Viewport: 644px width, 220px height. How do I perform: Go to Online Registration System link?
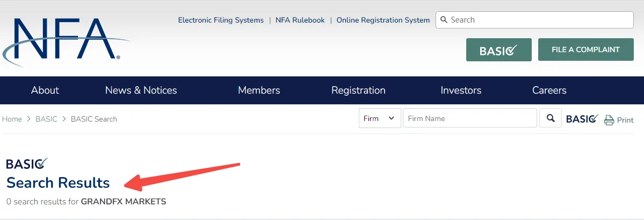[383, 20]
